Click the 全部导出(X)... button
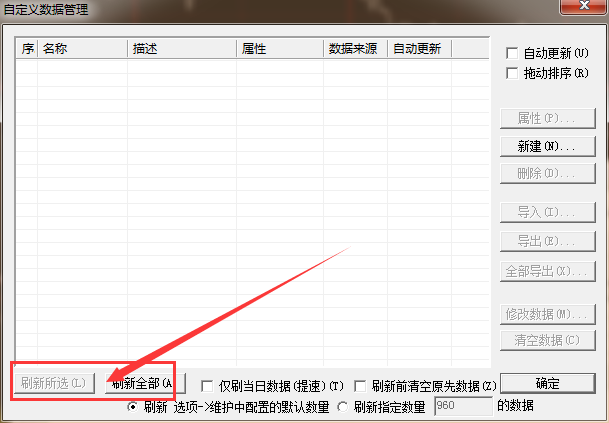Screen dimensions: 609x423 click(x=548, y=271)
